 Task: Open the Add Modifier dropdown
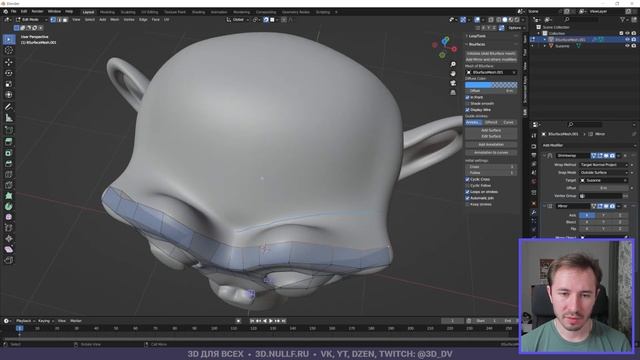[x=588, y=145]
